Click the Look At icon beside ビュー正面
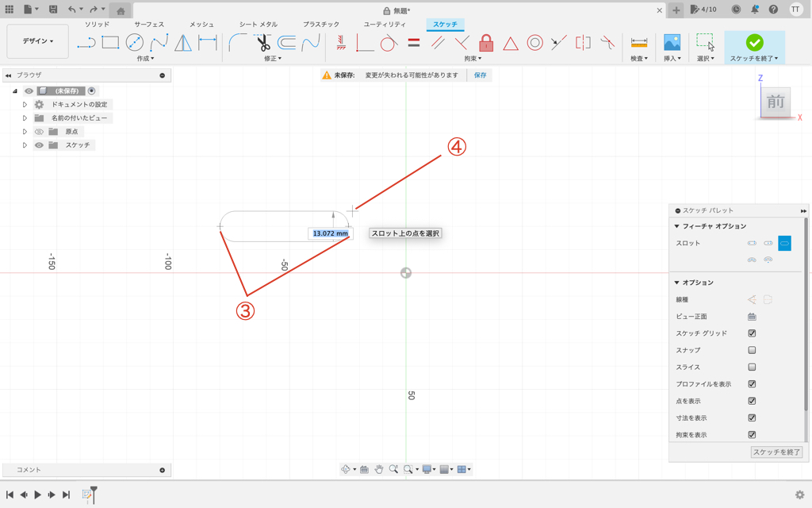 click(752, 316)
